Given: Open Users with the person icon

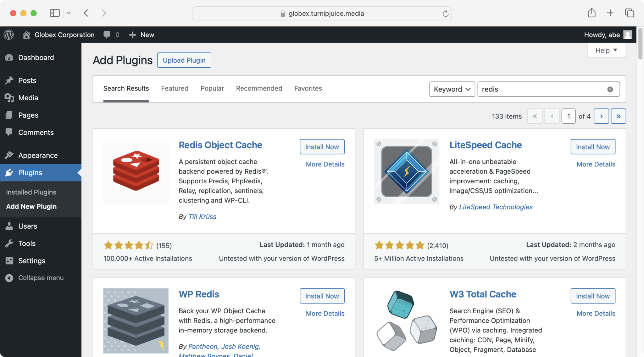Looking at the screenshot, I should 9,226.
